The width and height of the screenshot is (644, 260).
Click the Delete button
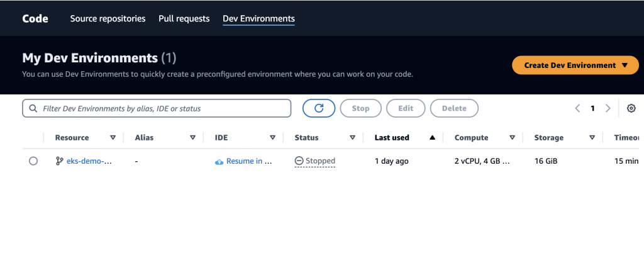click(x=454, y=108)
